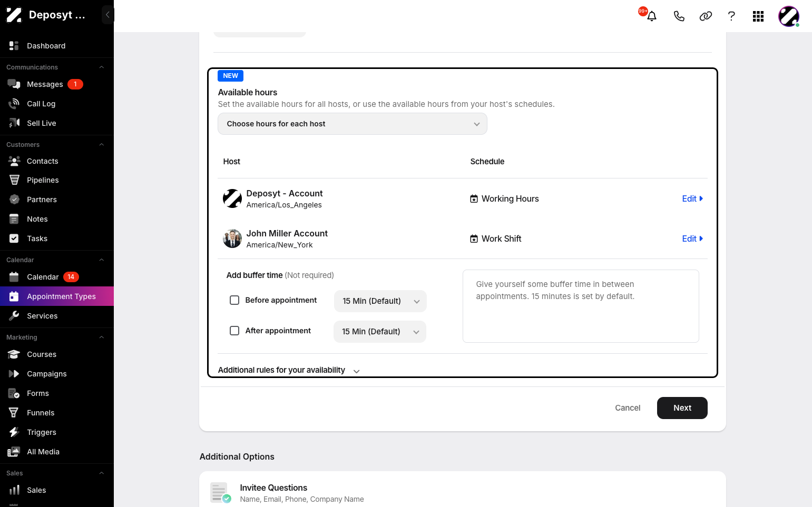The width and height of the screenshot is (812, 507).
Task: Open the Choose hours for each host dropdown
Action: tap(353, 124)
